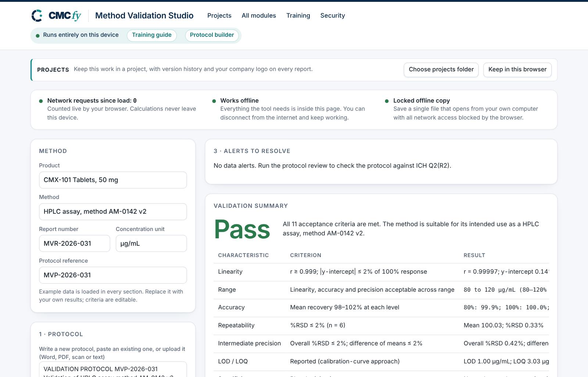Image resolution: width=588 pixels, height=377 pixels.
Task: Select the Linearity characteristic cell
Action: [230, 272]
